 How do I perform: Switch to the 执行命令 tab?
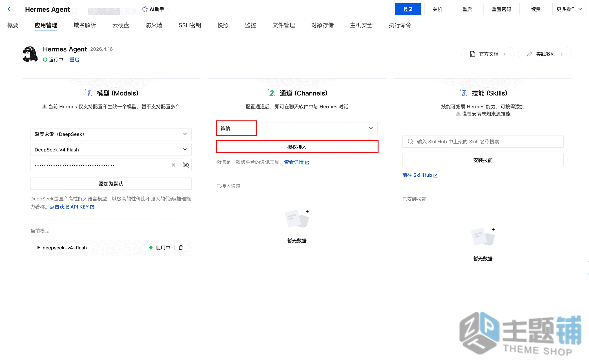(x=400, y=25)
